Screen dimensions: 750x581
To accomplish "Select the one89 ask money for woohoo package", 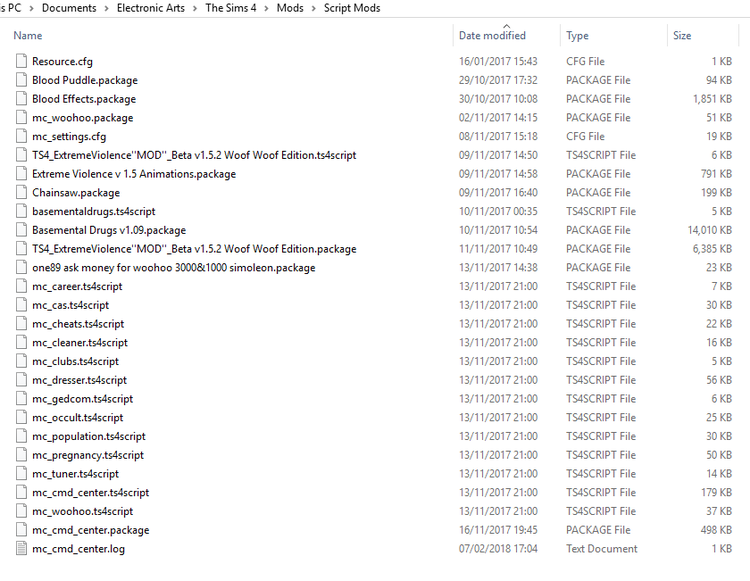I will tap(174, 267).
